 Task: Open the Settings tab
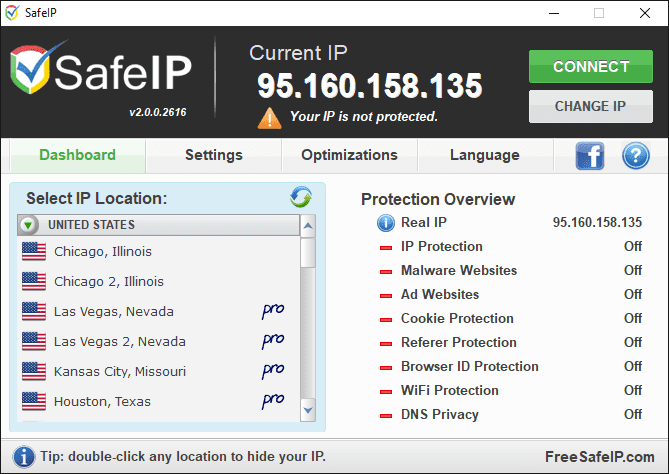[214, 155]
